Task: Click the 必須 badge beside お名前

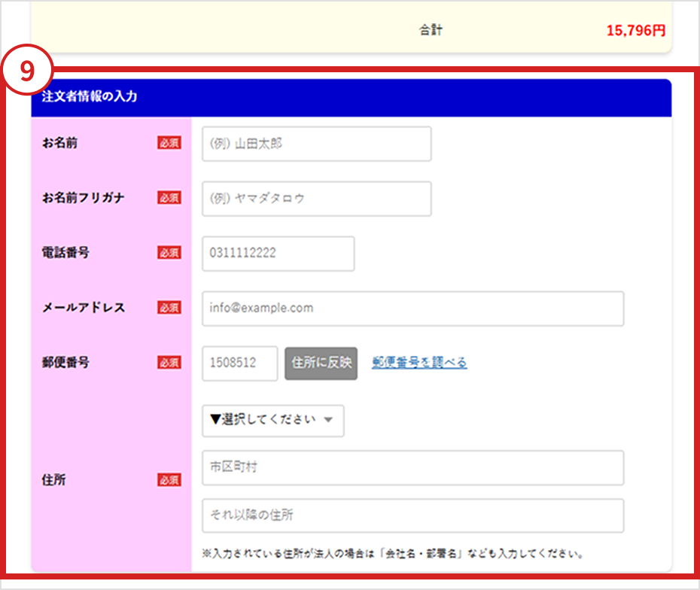Action: click(169, 143)
